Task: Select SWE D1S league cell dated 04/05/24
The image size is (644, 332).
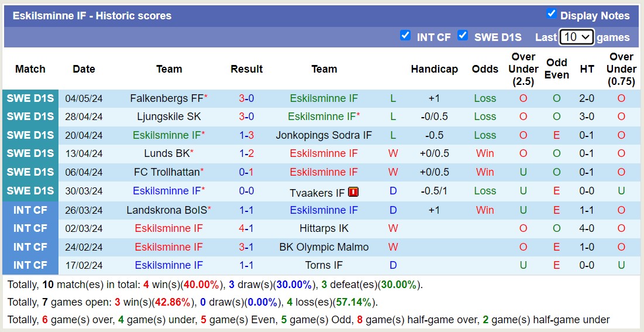Action: (30, 98)
